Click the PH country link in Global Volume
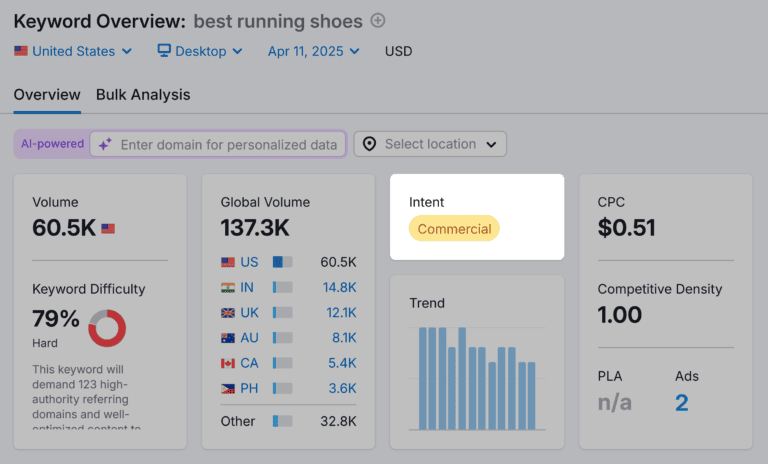 pyautogui.click(x=249, y=389)
